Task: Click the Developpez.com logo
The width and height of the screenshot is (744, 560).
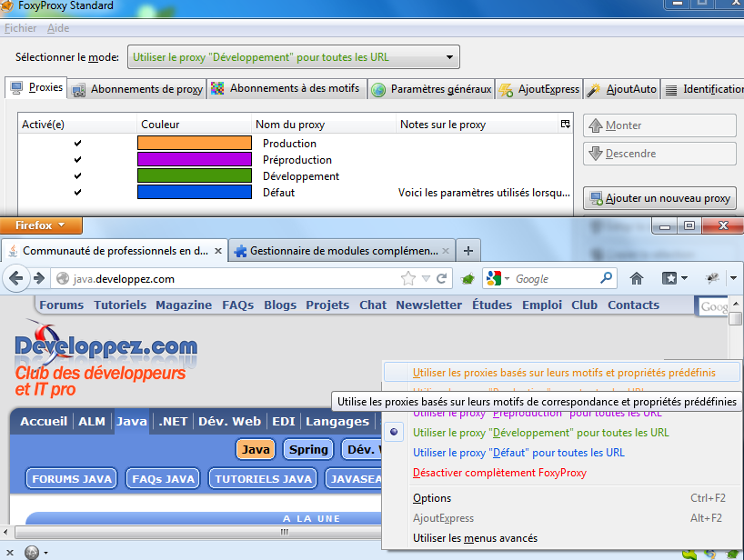Action: tap(106, 346)
